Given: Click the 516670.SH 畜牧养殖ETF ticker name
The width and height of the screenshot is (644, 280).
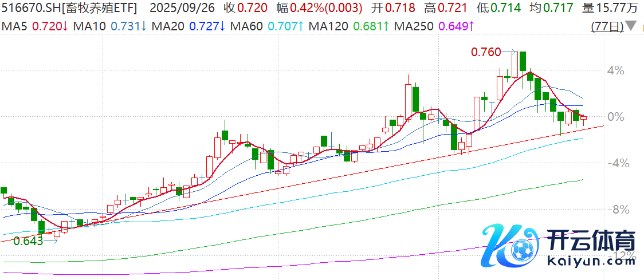Looking at the screenshot, I should tap(70, 8).
